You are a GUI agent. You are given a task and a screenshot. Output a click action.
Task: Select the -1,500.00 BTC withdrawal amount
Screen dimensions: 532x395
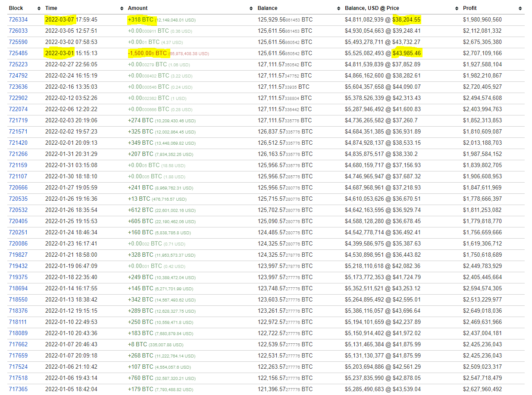tap(147, 53)
